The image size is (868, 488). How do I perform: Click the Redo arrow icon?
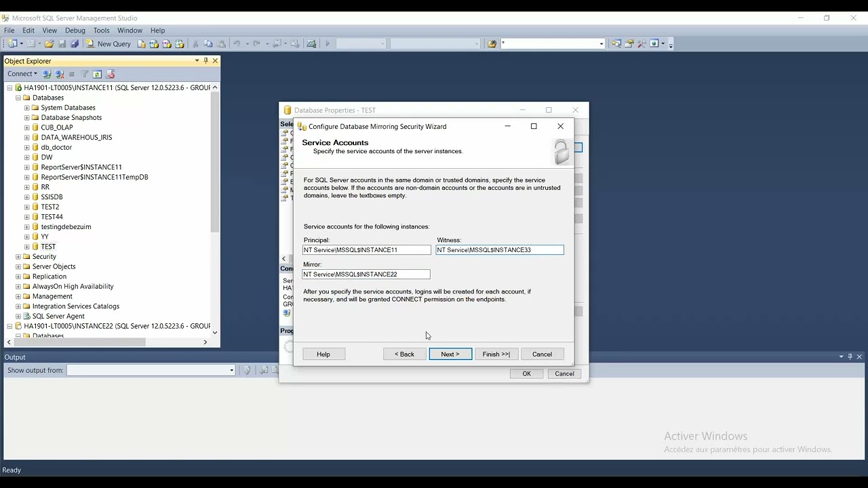coord(256,43)
